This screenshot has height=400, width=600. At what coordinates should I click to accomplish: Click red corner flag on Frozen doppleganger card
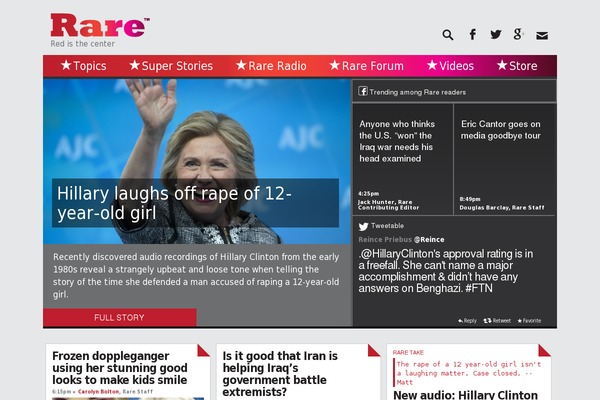[x=203, y=350]
